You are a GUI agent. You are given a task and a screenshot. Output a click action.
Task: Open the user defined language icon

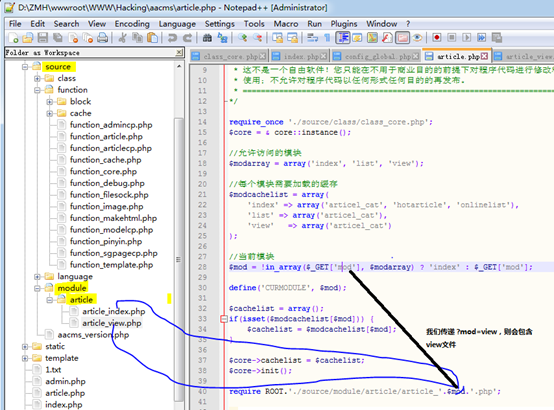[x=357, y=37]
